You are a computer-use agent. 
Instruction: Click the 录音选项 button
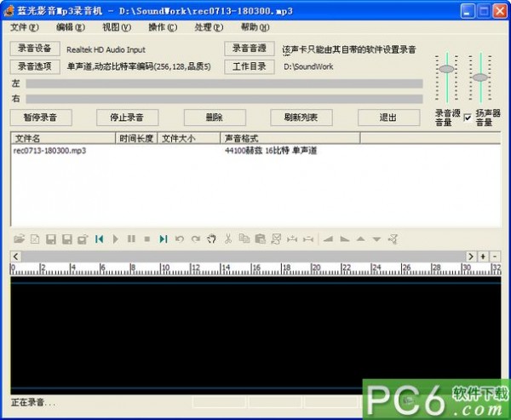[x=35, y=66]
